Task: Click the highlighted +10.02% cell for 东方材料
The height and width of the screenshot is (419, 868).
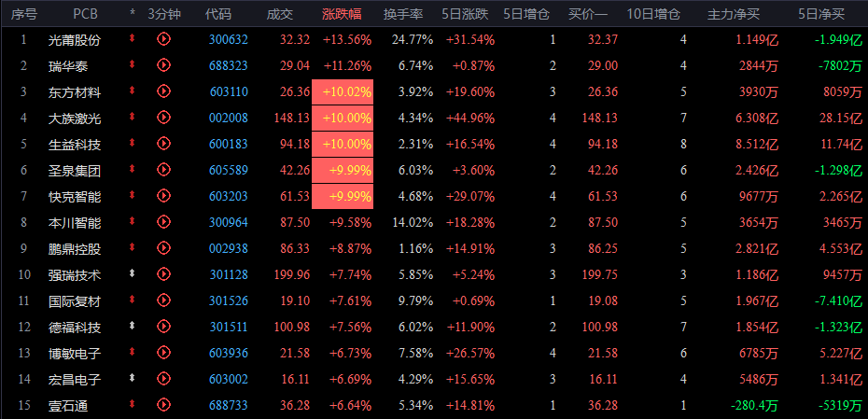Action: [343, 91]
